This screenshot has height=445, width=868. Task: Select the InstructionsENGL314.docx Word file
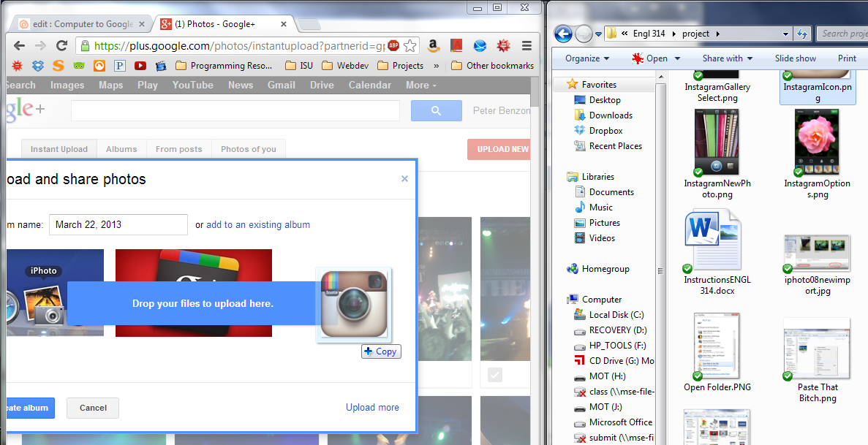(717, 252)
